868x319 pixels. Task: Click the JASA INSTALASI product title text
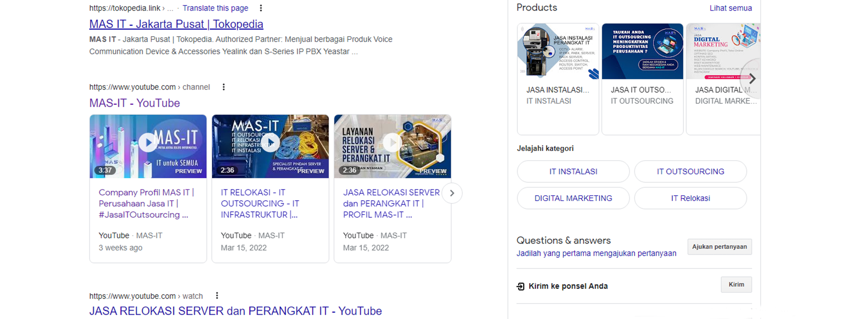[558, 90]
